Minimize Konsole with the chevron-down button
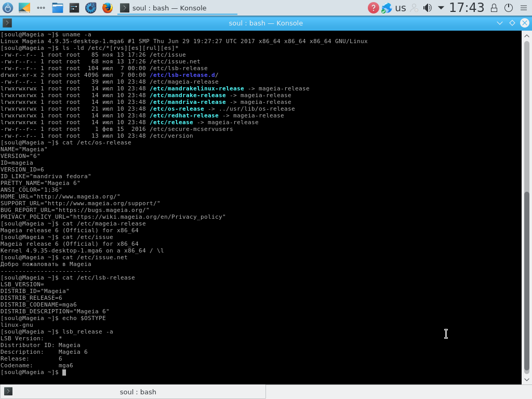This screenshot has height=399, width=532. 499,23
